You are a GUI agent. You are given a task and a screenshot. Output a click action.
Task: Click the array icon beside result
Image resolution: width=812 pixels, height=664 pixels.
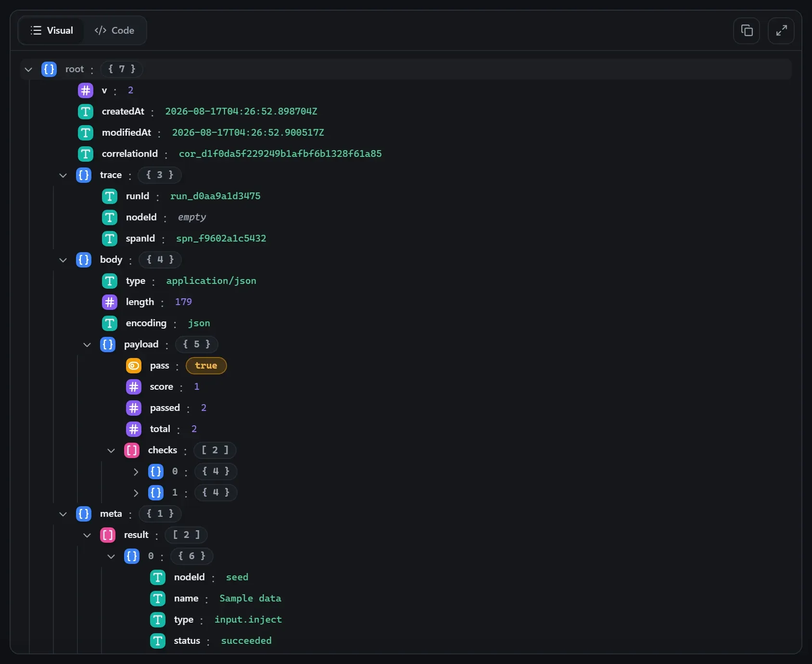[x=108, y=535]
